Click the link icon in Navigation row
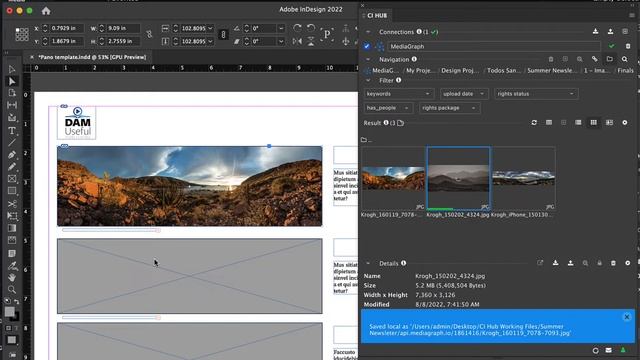The height and width of the screenshot is (360, 640). click(x=595, y=59)
